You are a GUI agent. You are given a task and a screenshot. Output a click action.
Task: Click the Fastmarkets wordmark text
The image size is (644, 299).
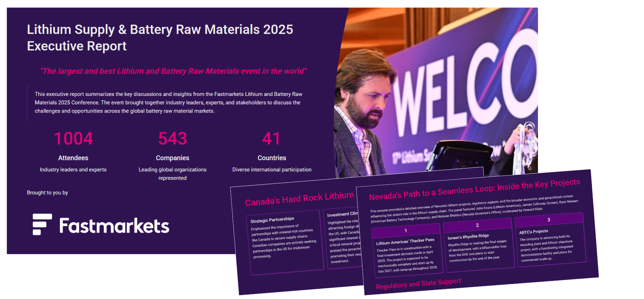114,226
